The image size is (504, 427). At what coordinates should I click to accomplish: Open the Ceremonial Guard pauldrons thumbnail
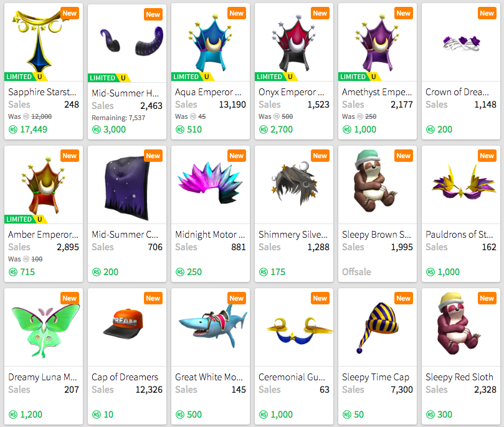(294, 327)
